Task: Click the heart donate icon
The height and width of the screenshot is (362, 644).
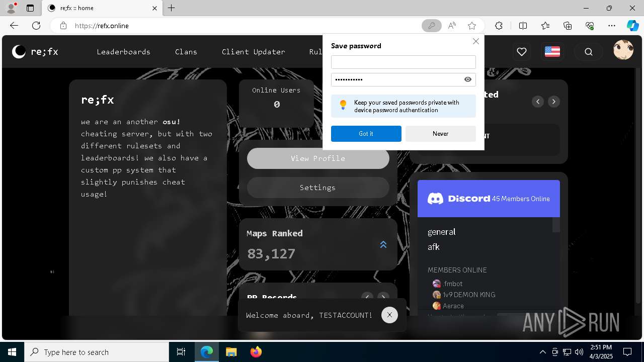Action: point(522,51)
